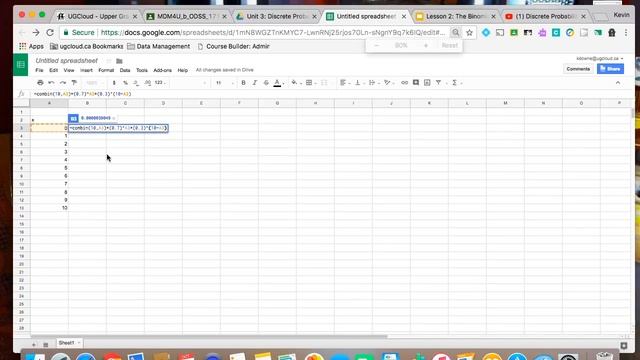
Task: Toggle bold formatting
Action: (x=243, y=82)
